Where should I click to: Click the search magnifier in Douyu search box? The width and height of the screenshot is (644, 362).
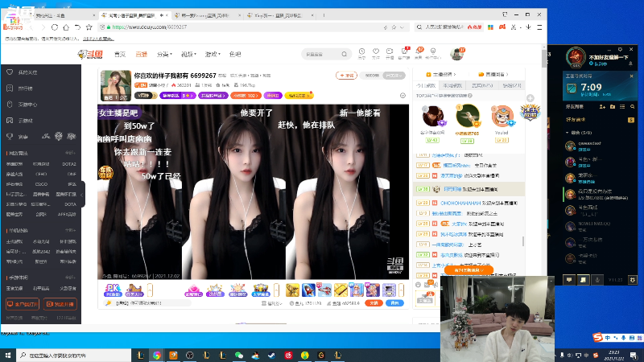point(345,54)
